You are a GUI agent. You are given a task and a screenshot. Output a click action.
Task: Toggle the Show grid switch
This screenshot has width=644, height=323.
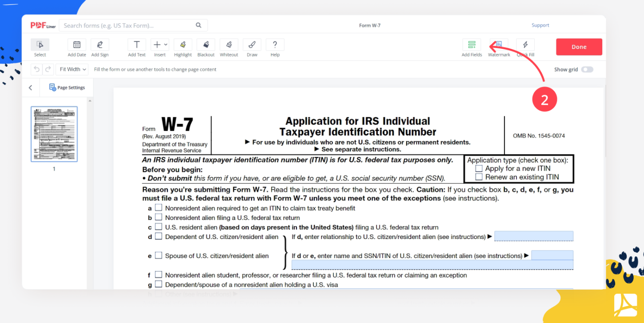coord(587,69)
